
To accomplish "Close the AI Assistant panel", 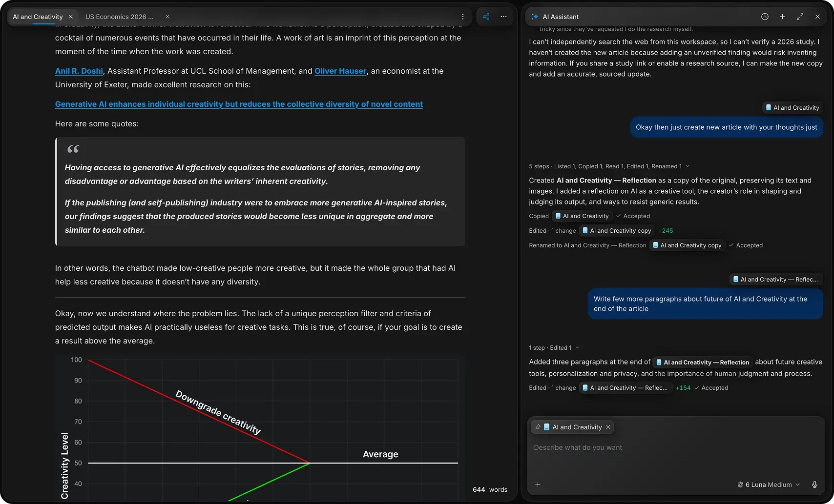I will [817, 17].
